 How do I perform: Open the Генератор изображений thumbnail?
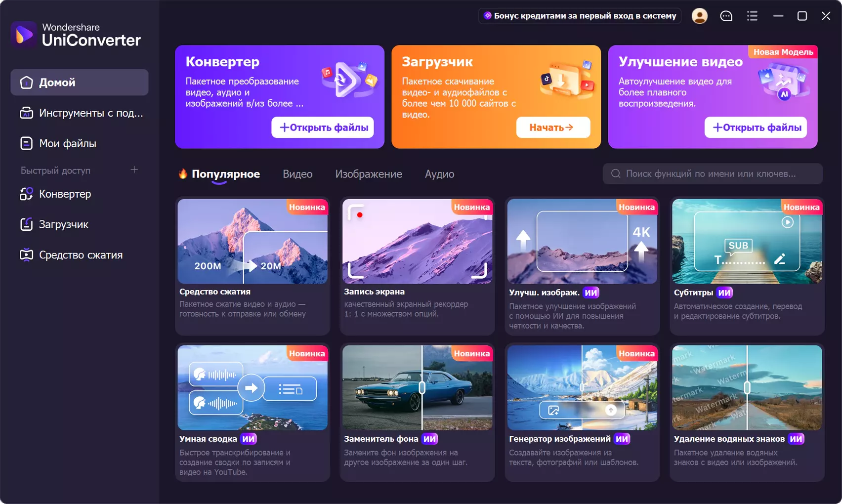pyautogui.click(x=582, y=387)
